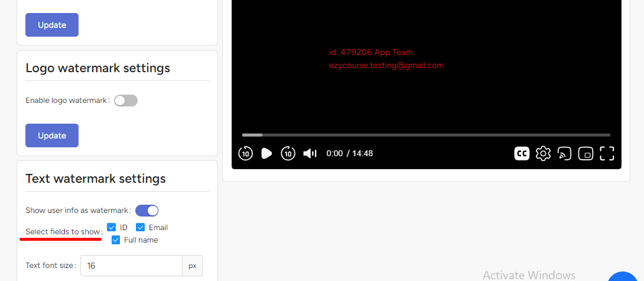Focus the Text font size field

[x=131, y=266]
